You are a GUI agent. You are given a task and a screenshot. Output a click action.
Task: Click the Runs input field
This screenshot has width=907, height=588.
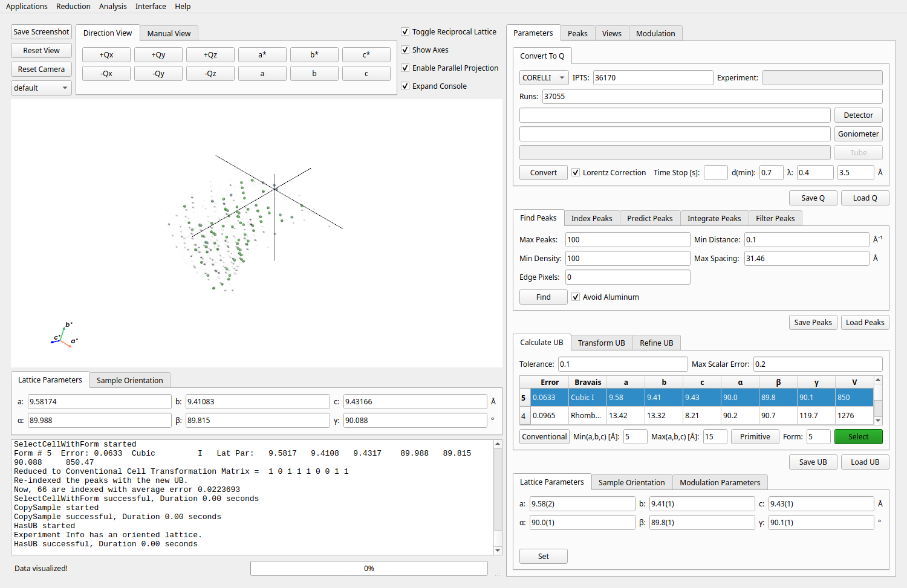(712, 96)
